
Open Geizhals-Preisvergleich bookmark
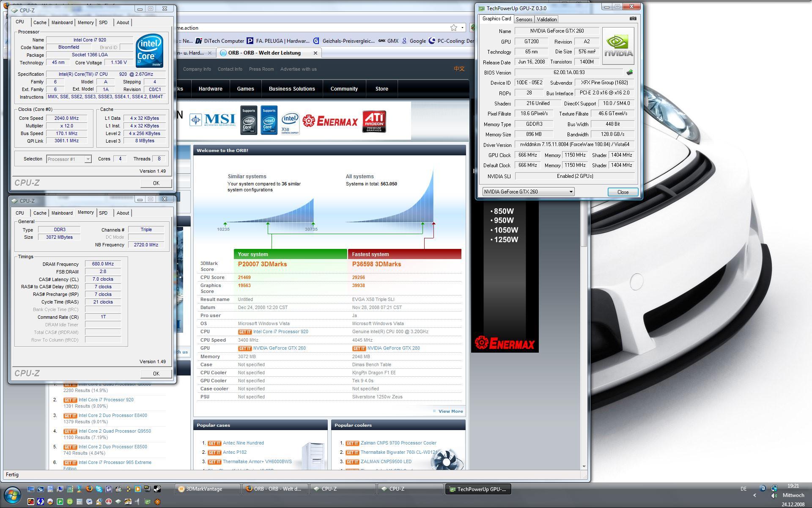point(344,41)
